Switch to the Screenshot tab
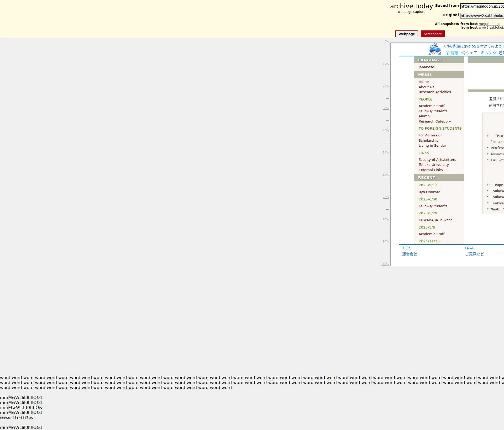Image resolution: width=504 pixels, height=430 pixels. tap(432, 34)
